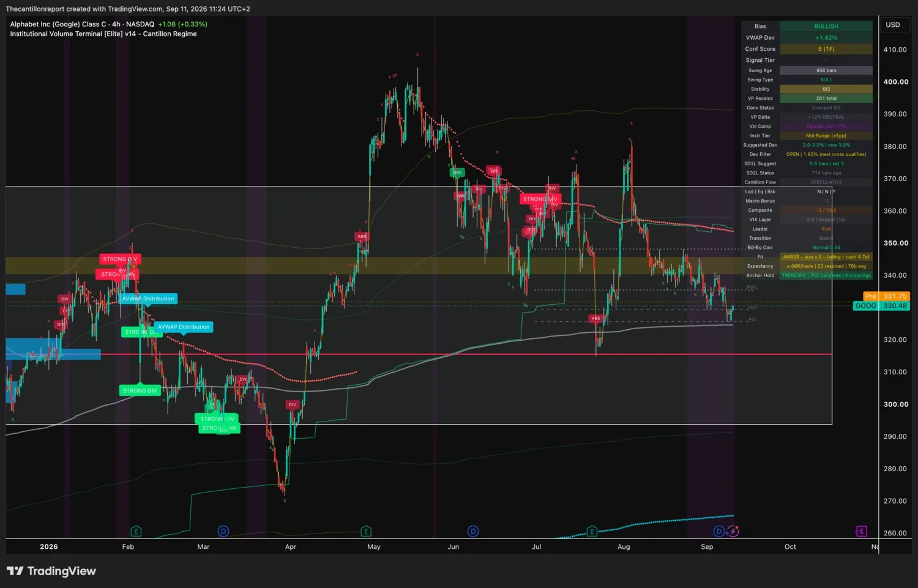Click the red ABS label near 350 in May
Screen dimensions: 918x588
[x=362, y=236]
